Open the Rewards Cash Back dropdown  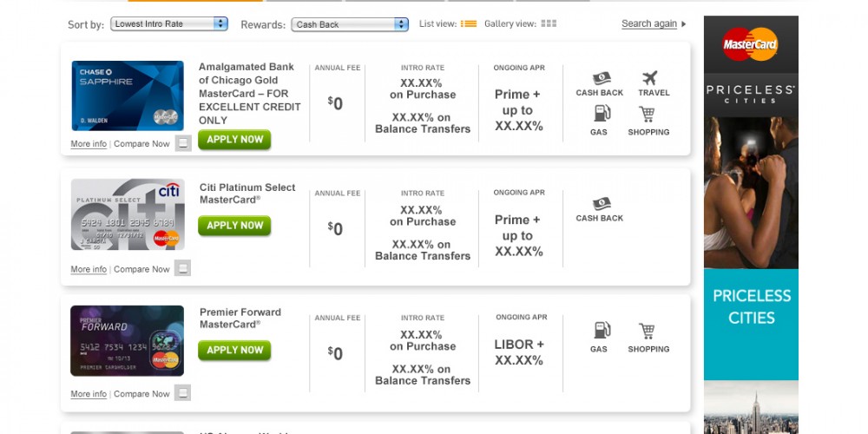coord(350,24)
